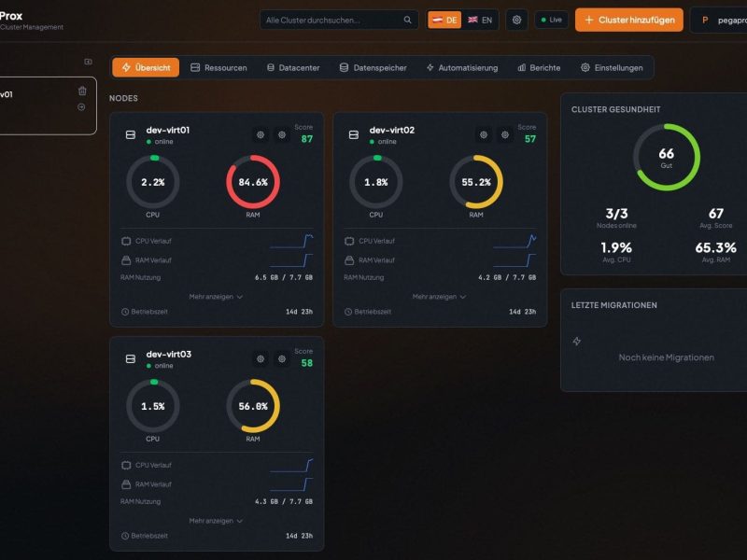747x560 pixels.
Task: Expand Mehr anzeigen on dev-virt03
Action: (216, 521)
